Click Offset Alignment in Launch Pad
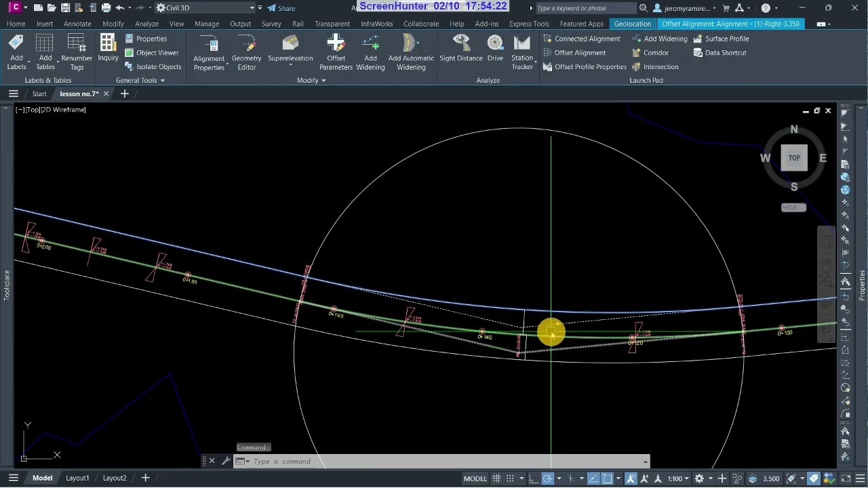This screenshot has height=488, width=868. (574, 53)
